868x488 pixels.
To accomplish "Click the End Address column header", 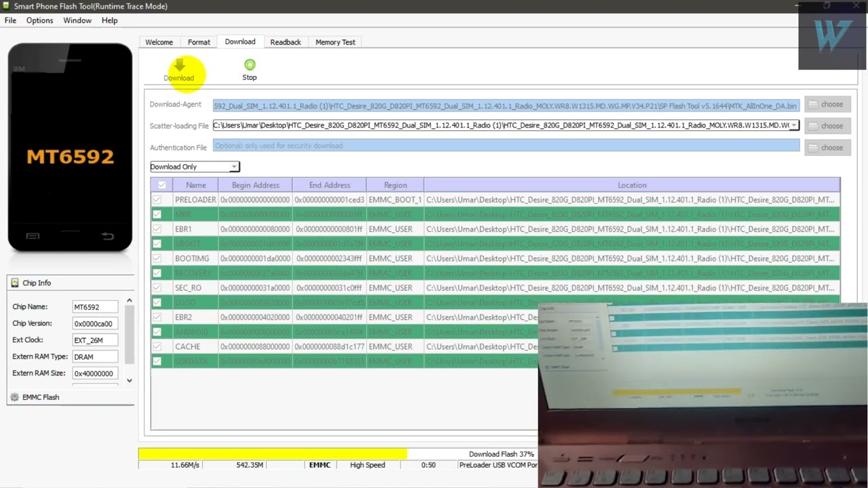I will [330, 185].
